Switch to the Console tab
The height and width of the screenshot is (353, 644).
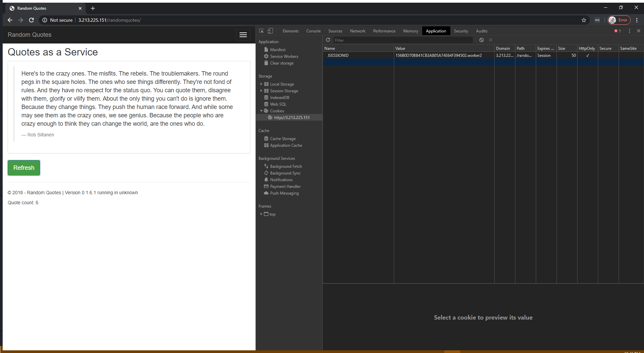pos(313,31)
